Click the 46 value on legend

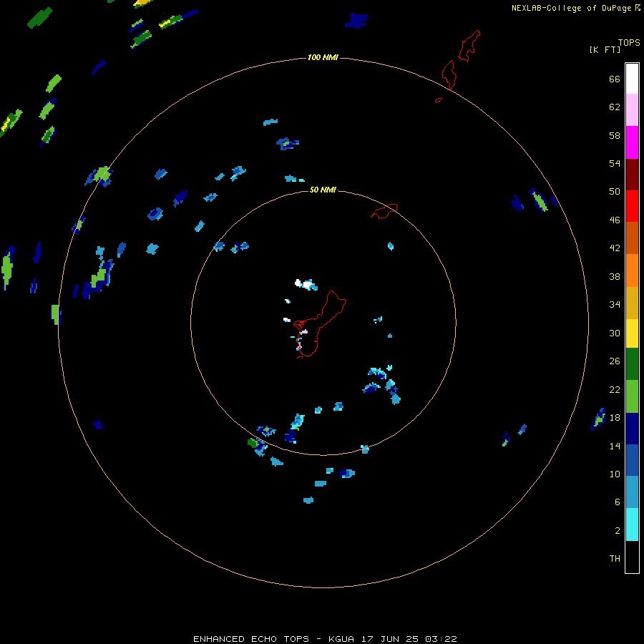[x=615, y=220]
